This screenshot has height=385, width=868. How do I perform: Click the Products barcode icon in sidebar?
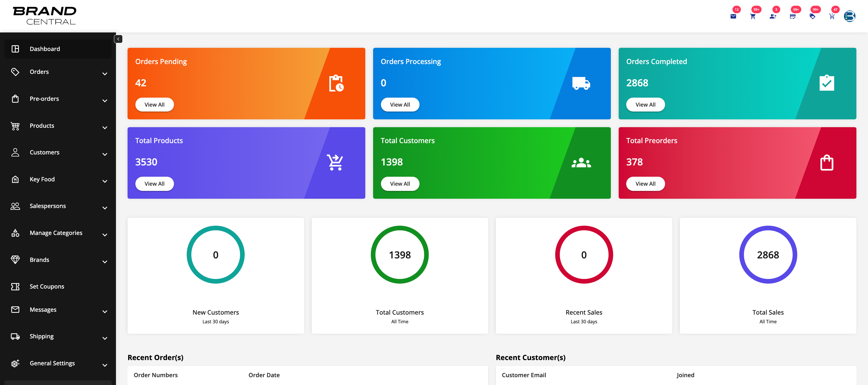click(15, 125)
